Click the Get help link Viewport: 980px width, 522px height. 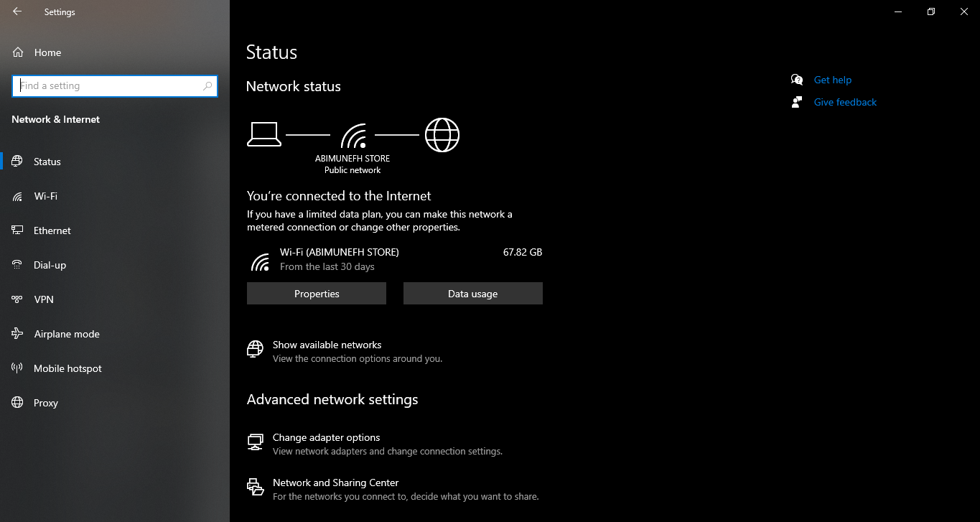tap(833, 80)
